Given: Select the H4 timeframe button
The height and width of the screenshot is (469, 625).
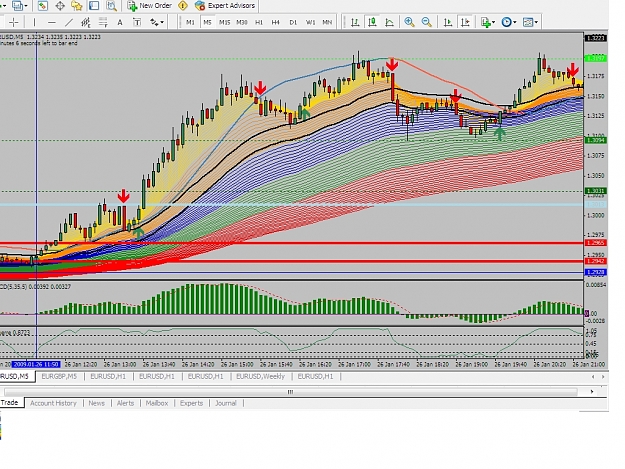Looking at the screenshot, I should pyautogui.click(x=275, y=22).
